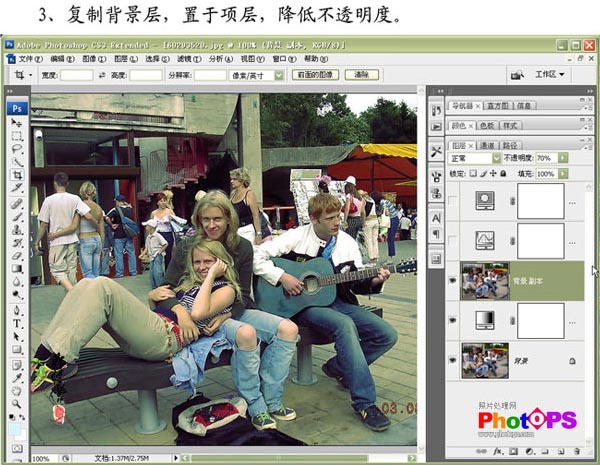
Task: Toggle lock image pixels
Action: tap(484, 173)
